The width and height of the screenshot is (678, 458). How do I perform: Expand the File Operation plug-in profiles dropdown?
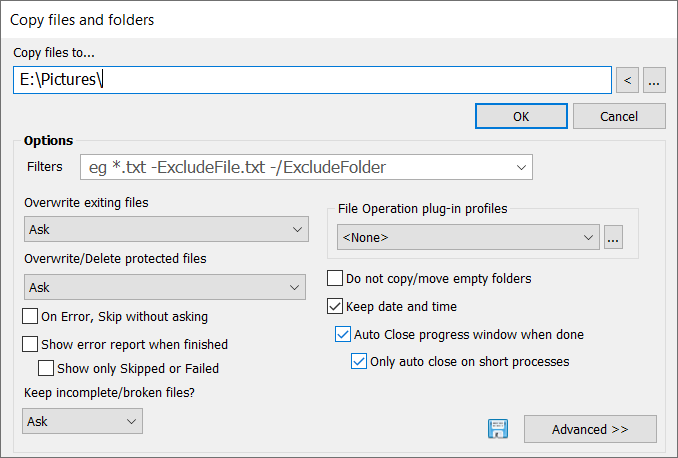[x=468, y=237]
